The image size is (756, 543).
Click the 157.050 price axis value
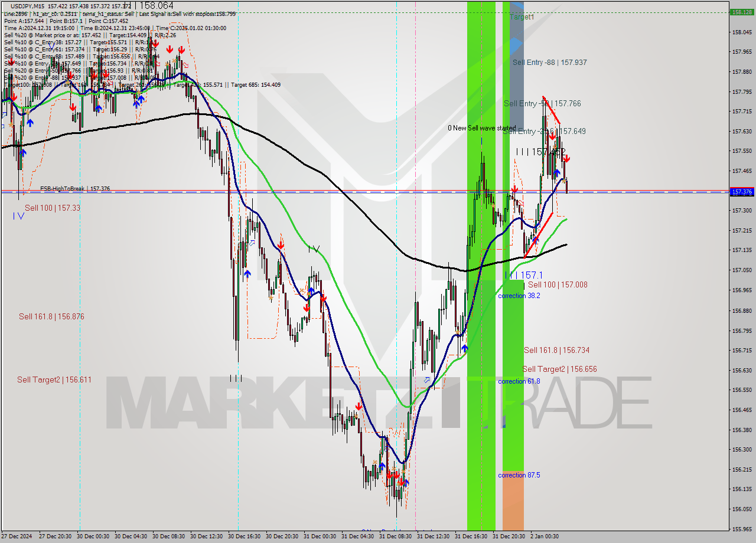coord(741,270)
